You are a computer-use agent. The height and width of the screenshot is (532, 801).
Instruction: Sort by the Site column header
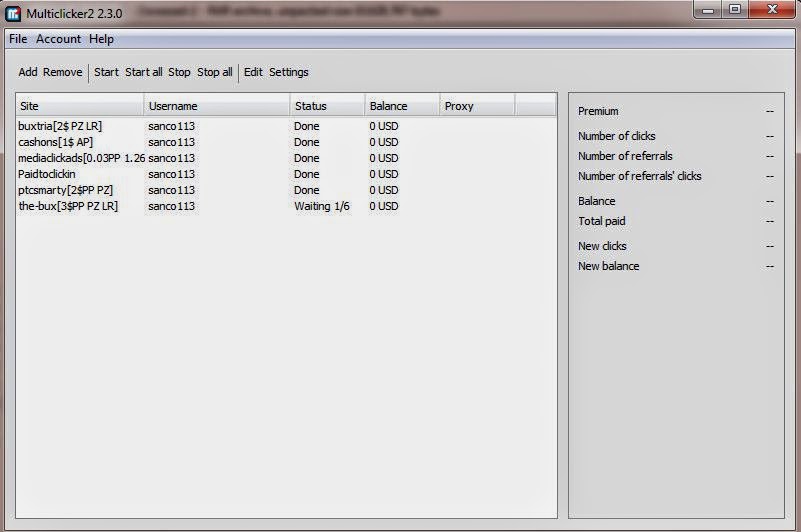80,106
